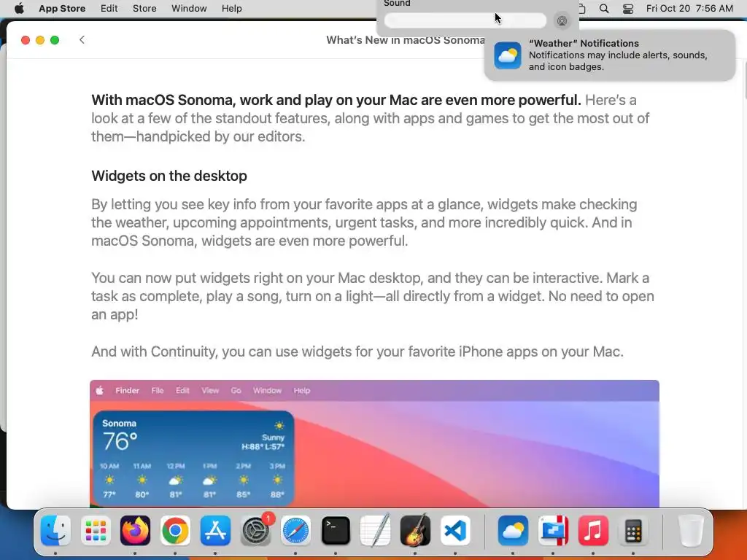Click the "What's New in macOS Sonoma" title

(x=406, y=40)
